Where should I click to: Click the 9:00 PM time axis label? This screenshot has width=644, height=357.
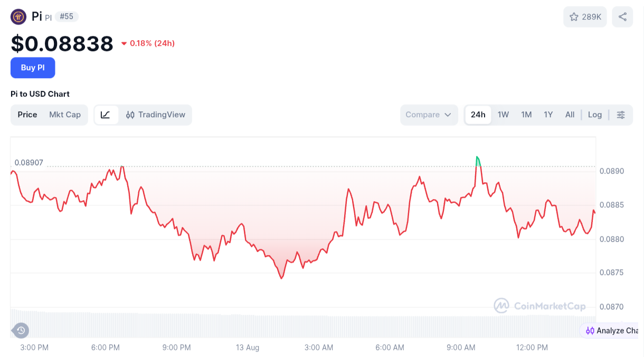[x=177, y=347]
